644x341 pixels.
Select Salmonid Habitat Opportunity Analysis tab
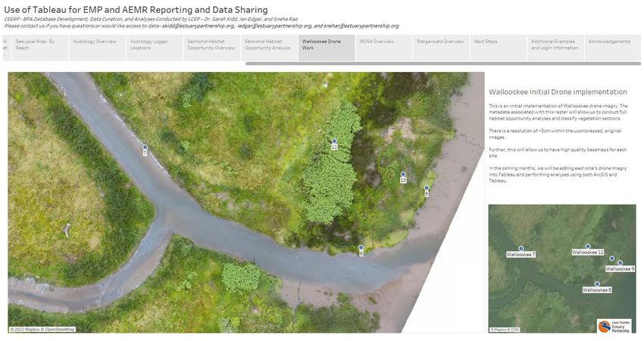coord(270,48)
